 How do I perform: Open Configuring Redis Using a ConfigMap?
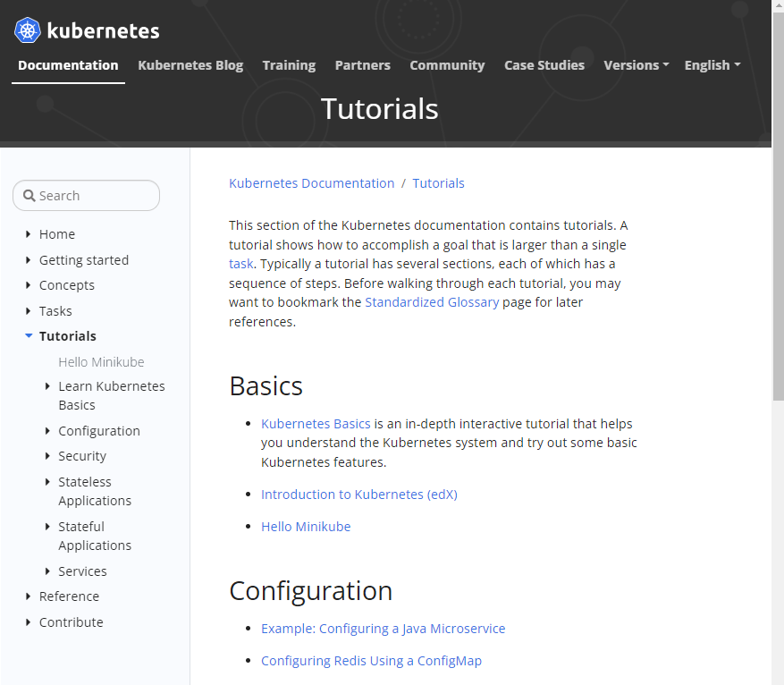pyautogui.click(x=372, y=661)
